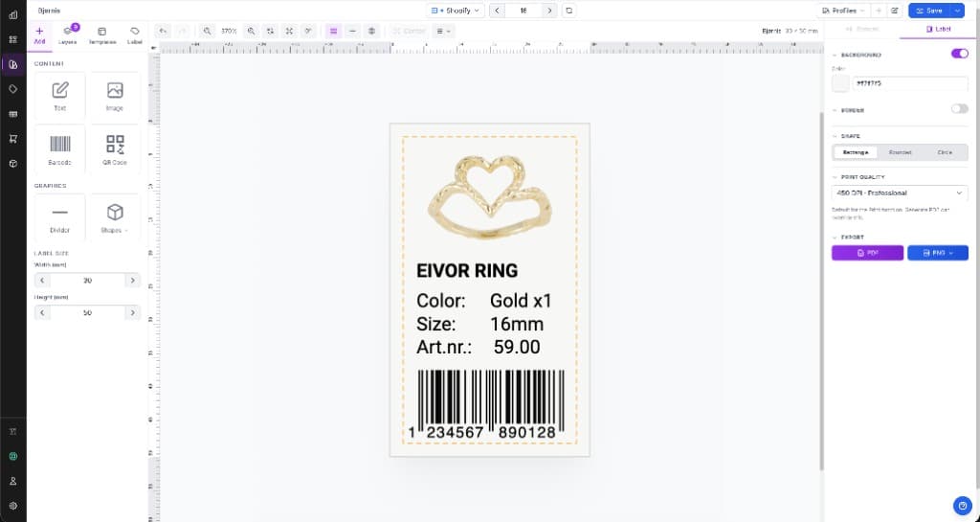Zoom in on the canvas

[x=251, y=31]
